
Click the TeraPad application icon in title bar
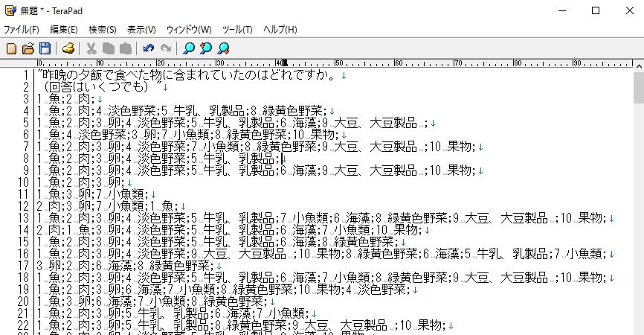click(x=10, y=10)
